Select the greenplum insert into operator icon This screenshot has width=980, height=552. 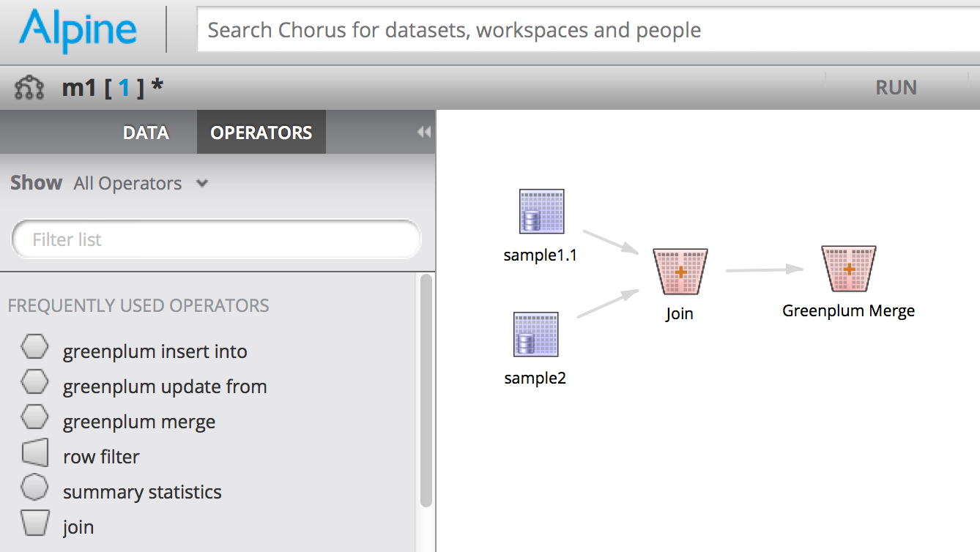pos(34,346)
